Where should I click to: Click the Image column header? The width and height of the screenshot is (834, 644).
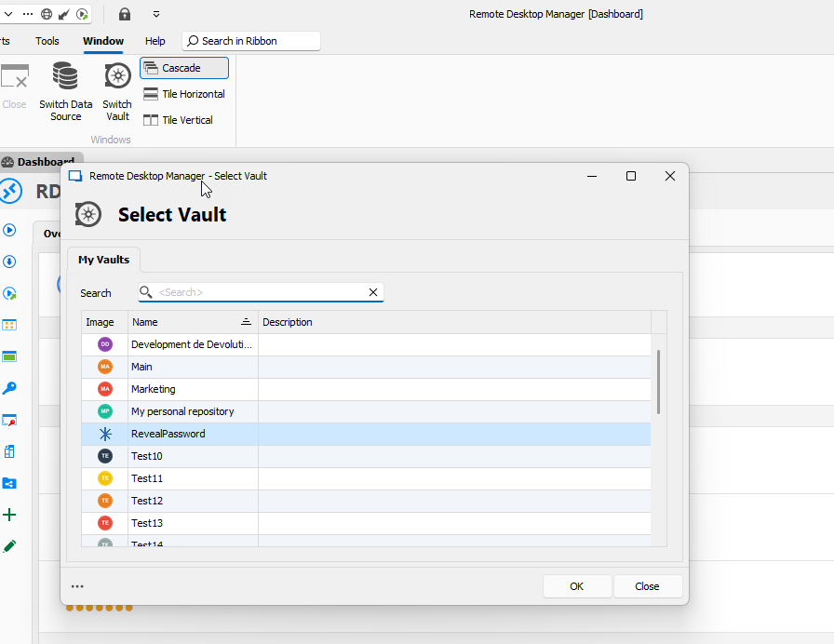[x=105, y=322]
